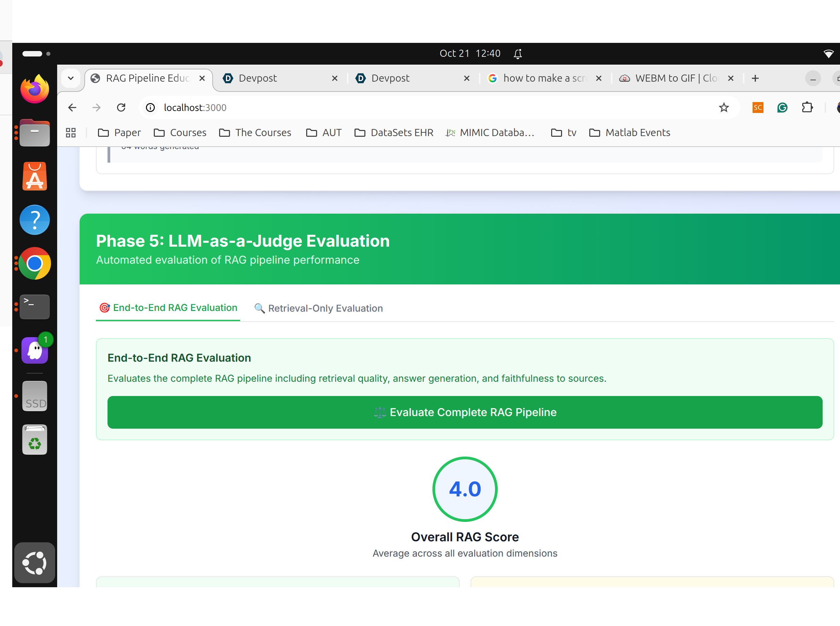Switch to Retrieval-Only Evaluation tab
840x626 pixels.
click(x=319, y=308)
